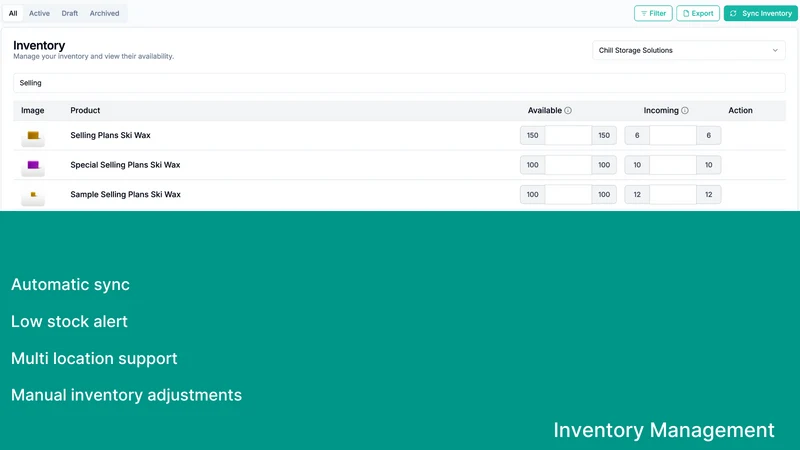Open the Chill Storage Solutions location dropdown
The height and width of the screenshot is (450, 800).
(x=689, y=51)
